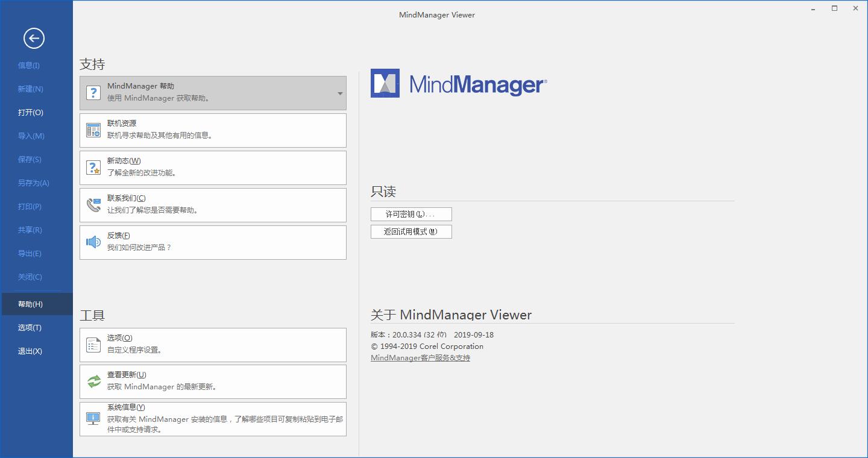Image resolution: width=868 pixels, height=458 pixels.
Task: Click the MindManager logo image
Action: (x=459, y=84)
